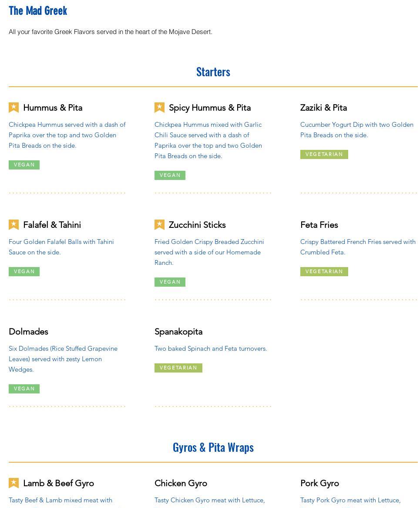420x508 pixels.
Task: Click the featured star icon beside Spicy Hummus & Pita
Action: tap(160, 108)
